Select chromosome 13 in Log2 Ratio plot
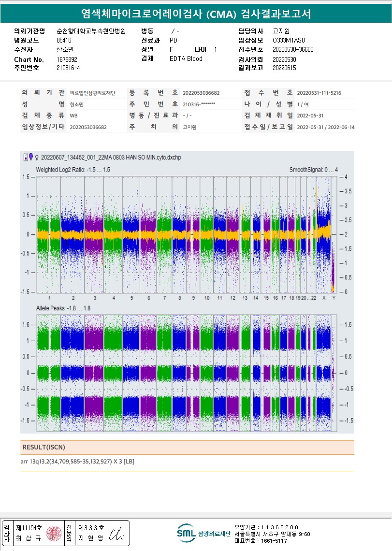 point(245,234)
